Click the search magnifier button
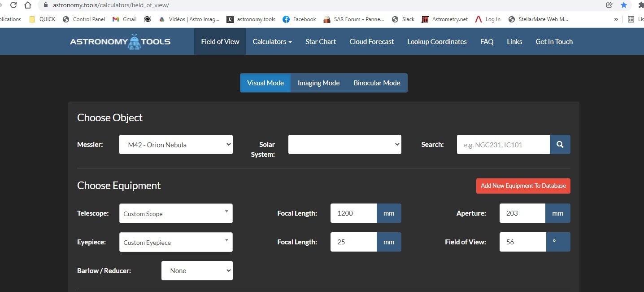This screenshot has height=292, width=644. point(560,145)
